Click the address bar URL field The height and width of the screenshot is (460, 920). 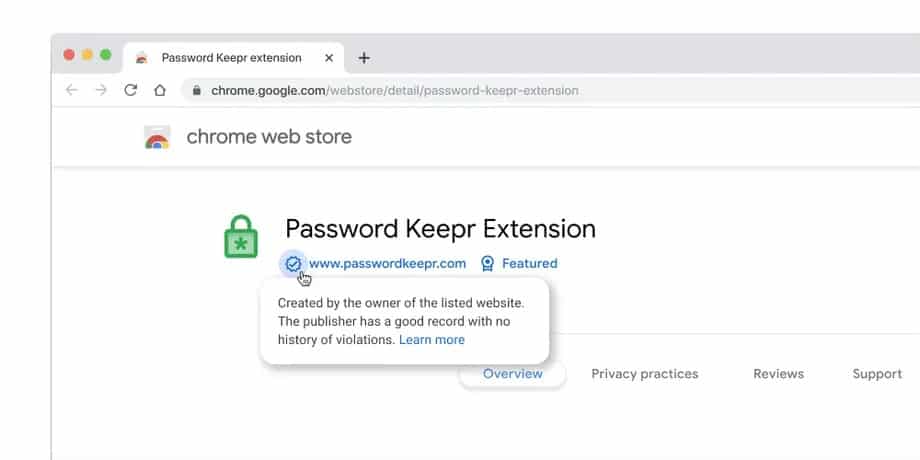(552, 90)
